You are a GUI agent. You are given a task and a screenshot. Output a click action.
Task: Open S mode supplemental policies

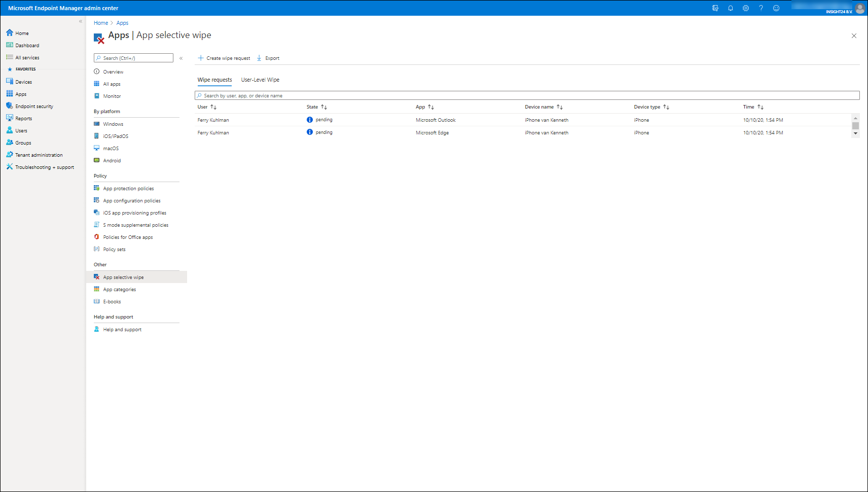point(135,225)
